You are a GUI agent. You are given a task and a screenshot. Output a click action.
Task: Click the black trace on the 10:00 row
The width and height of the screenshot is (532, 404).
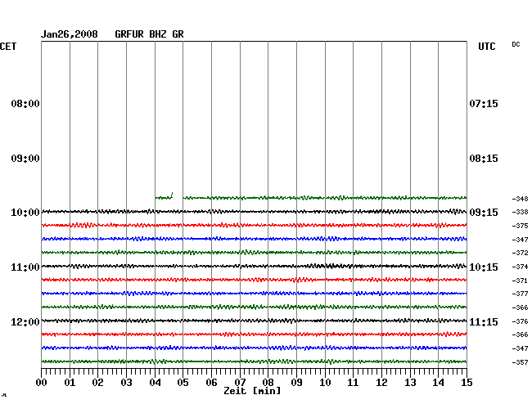(x=254, y=212)
